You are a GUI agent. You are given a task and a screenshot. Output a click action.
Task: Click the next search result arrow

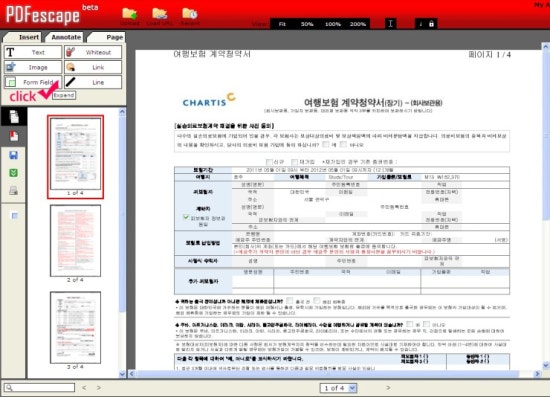click(x=99, y=388)
